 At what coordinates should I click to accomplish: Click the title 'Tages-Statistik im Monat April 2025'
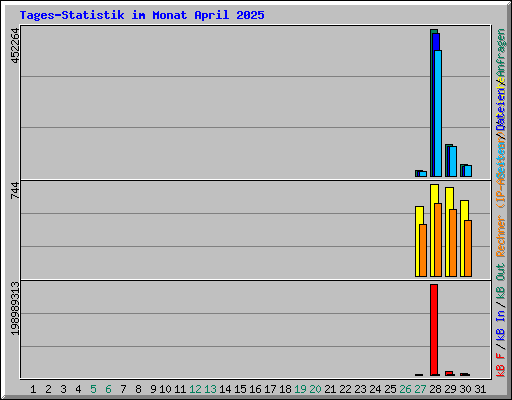coord(142,15)
